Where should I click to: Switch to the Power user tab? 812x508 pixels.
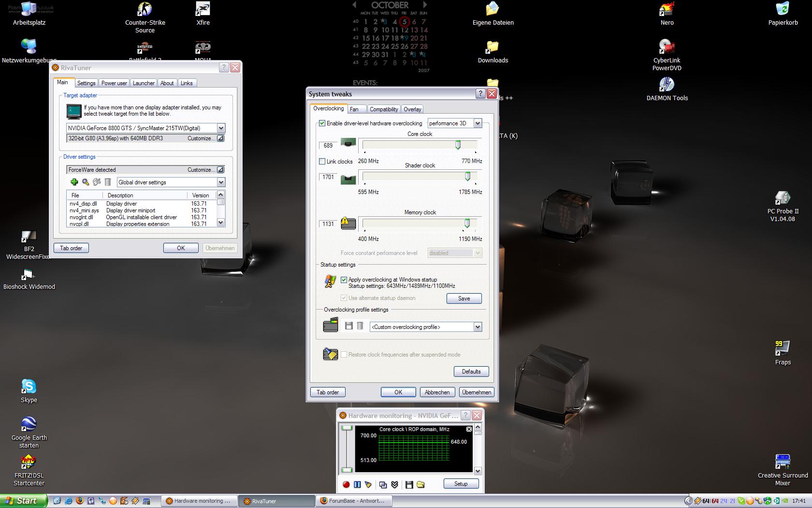pos(114,83)
